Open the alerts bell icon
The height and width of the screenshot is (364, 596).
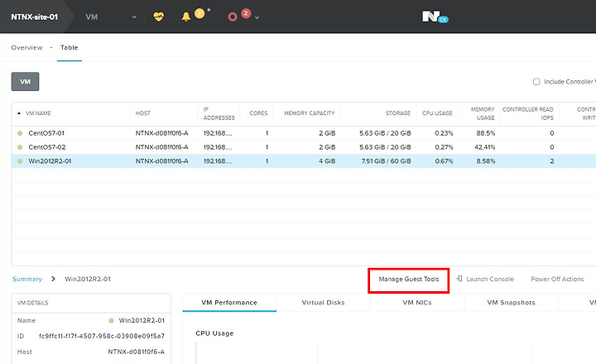point(186,17)
